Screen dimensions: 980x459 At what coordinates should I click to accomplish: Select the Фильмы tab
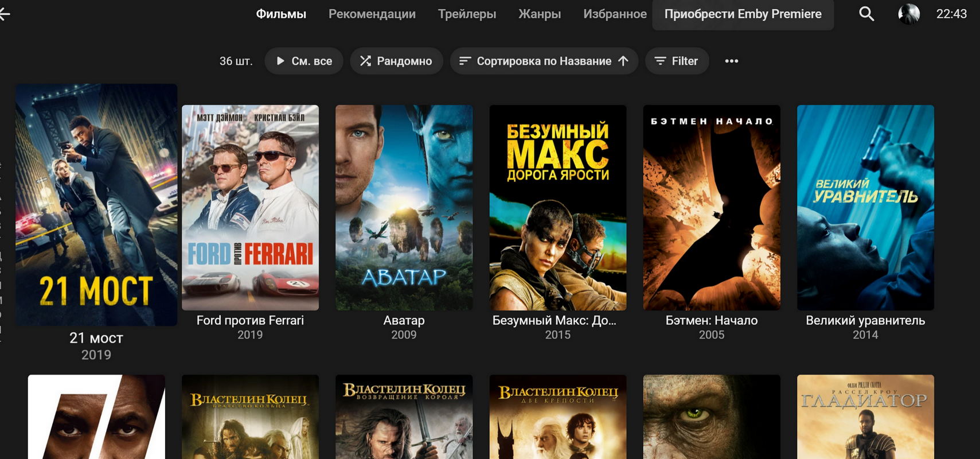[x=281, y=14]
